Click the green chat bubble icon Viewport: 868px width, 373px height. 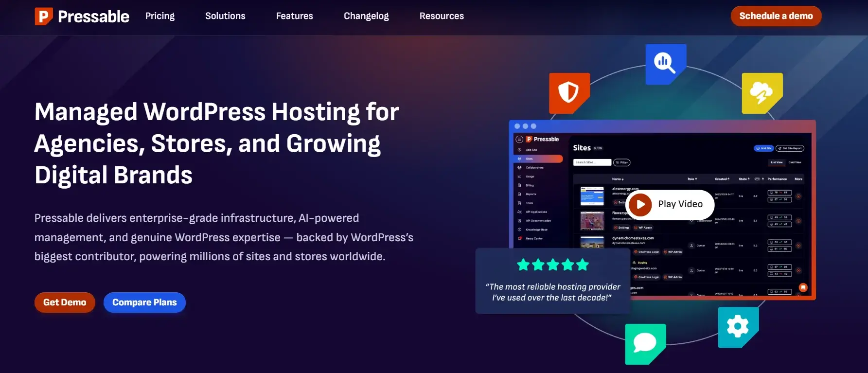click(x=645, y=344)
